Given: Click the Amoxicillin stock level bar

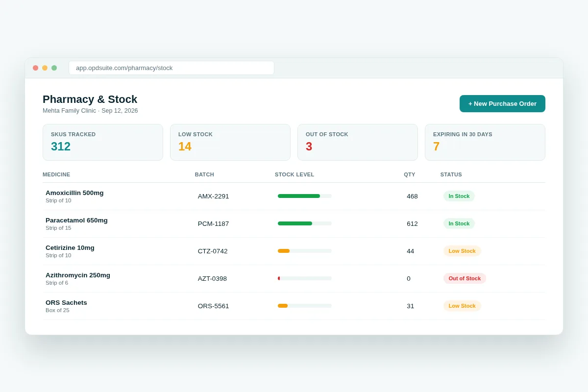Looking at the screenshot, I should [x=305, y=196].
